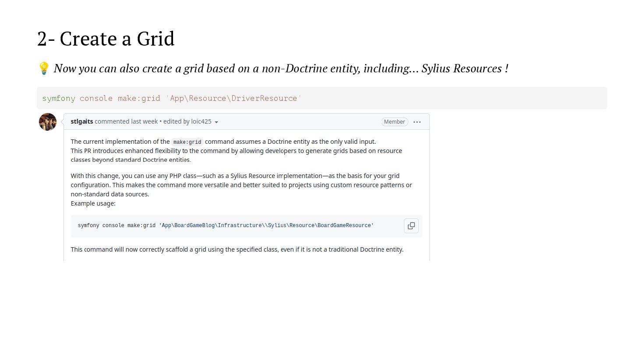
Task: Click the loic425 editor name
Action: [201, 121]
